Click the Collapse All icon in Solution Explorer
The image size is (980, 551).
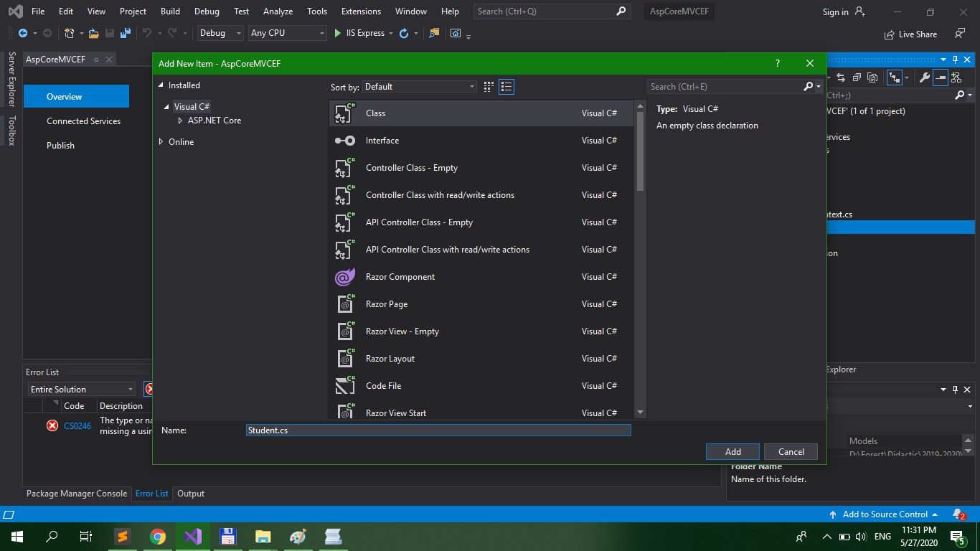(856, 77)
